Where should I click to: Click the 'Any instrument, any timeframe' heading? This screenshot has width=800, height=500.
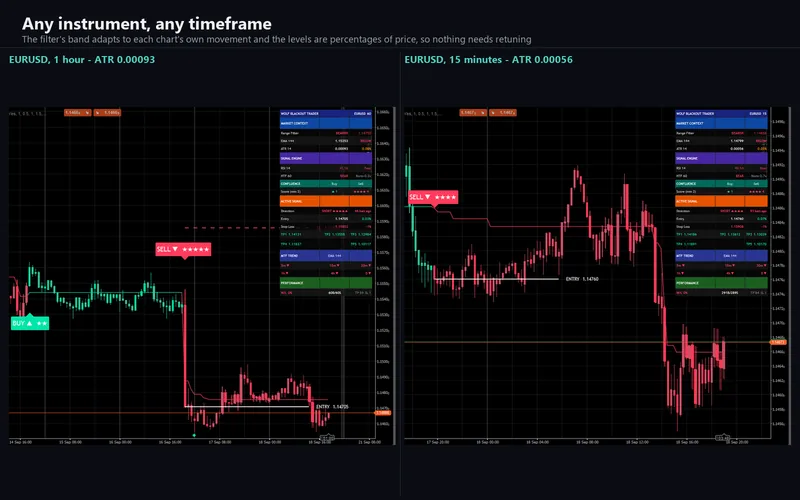click(x=147, y=23)
